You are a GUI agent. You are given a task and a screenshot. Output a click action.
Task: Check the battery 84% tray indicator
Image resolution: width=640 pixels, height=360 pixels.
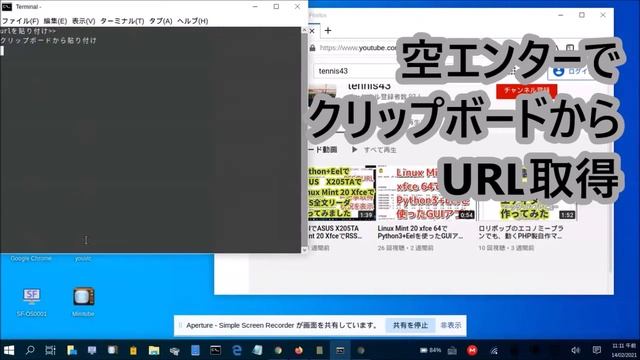click(x=431, y=350)
